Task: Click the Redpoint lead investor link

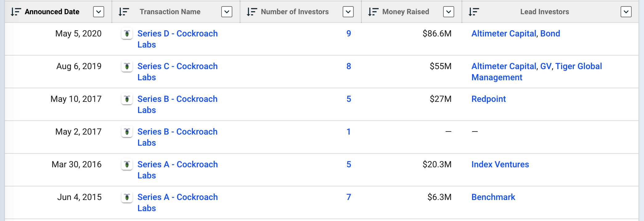Action: pos(489,99)
